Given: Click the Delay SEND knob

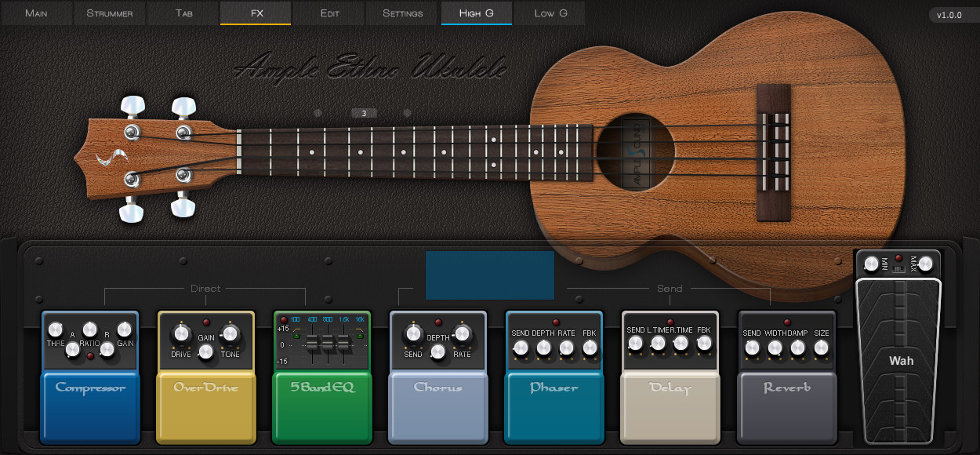Looking at the screenshot, I should point(636,344).
